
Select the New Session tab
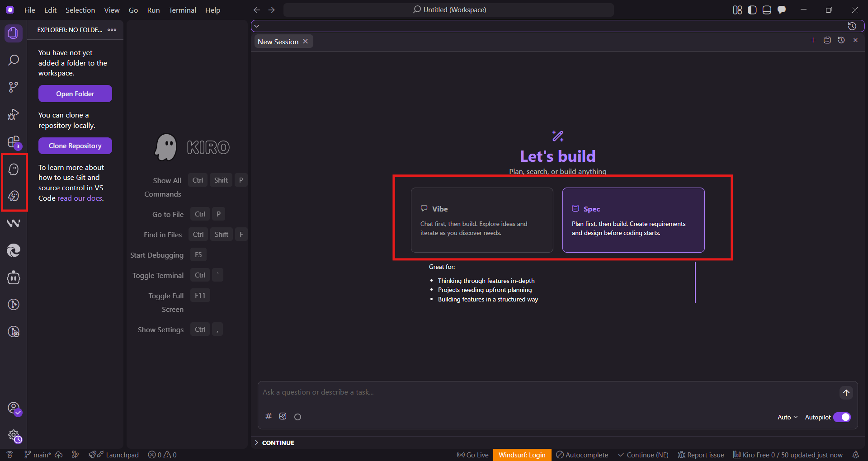pos(278,42)
